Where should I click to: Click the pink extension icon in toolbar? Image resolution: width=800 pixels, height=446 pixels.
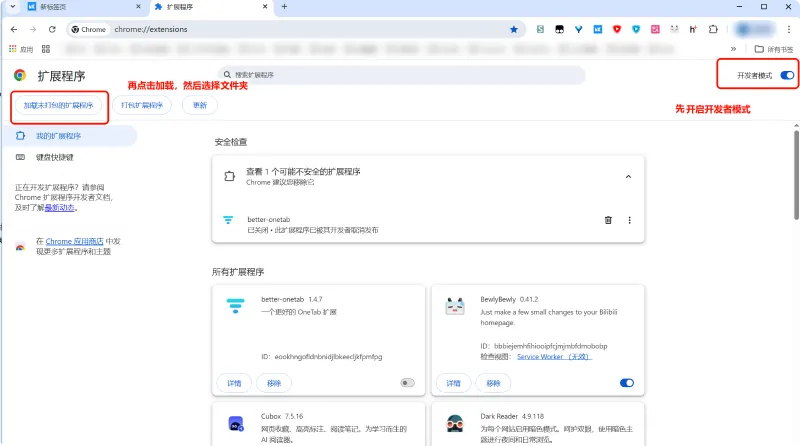coord(655,30)
